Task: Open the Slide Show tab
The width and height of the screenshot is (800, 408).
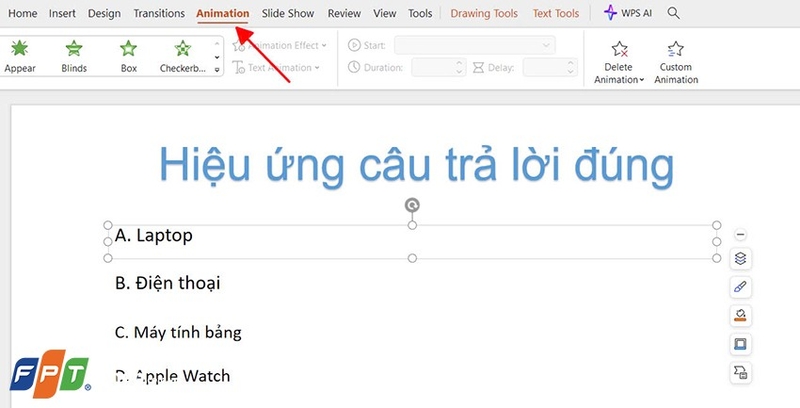Action: (288, 13)
